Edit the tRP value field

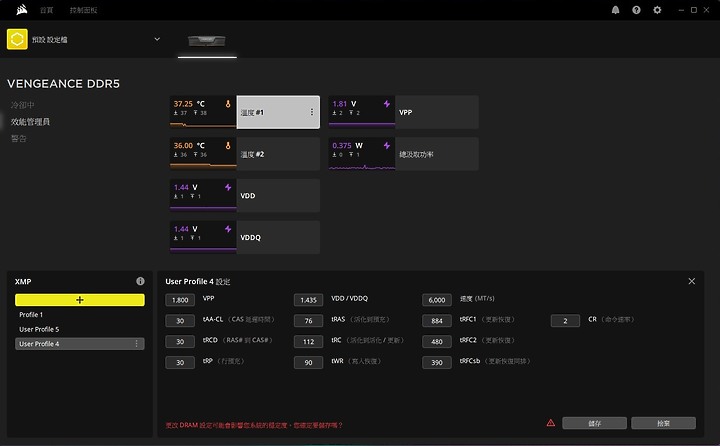(x=180, y=362)
